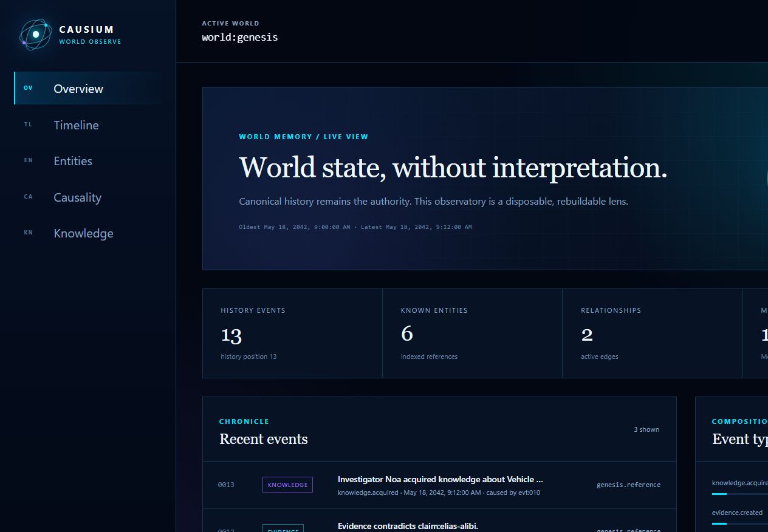Click the '3 shown' counter
Image resolution: width=768 pixels, height=532 pixels.
point(646,429)
